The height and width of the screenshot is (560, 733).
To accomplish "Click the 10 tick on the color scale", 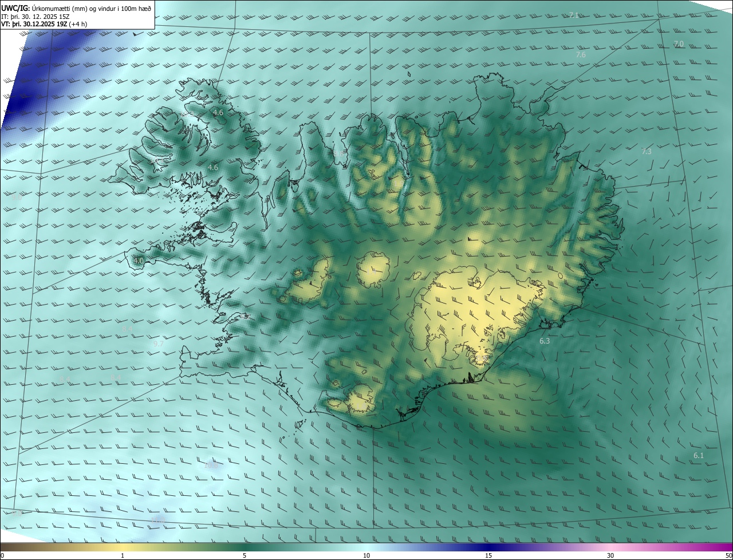I will pyautogui.click(x=366, y=556).
